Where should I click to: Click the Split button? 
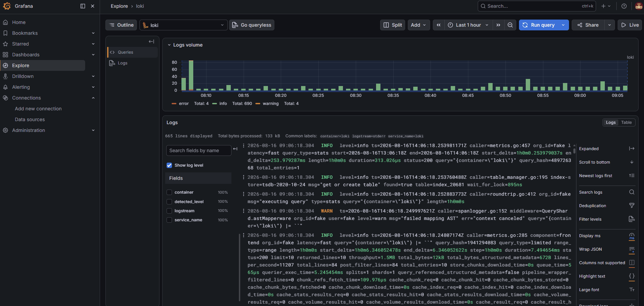[x=393, y=25]
